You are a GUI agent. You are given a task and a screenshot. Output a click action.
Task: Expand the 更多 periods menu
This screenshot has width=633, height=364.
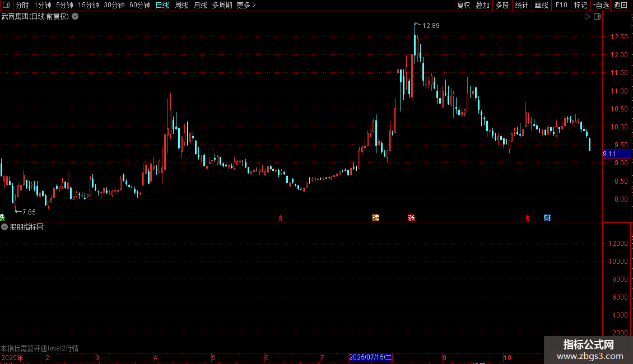246,5
